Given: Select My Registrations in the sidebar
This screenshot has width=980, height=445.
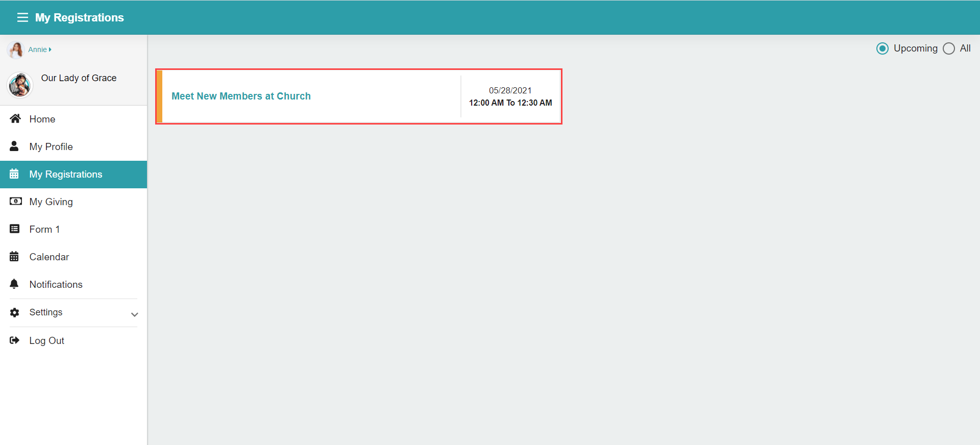Looking at the screenshot, I should pos(73,175).
